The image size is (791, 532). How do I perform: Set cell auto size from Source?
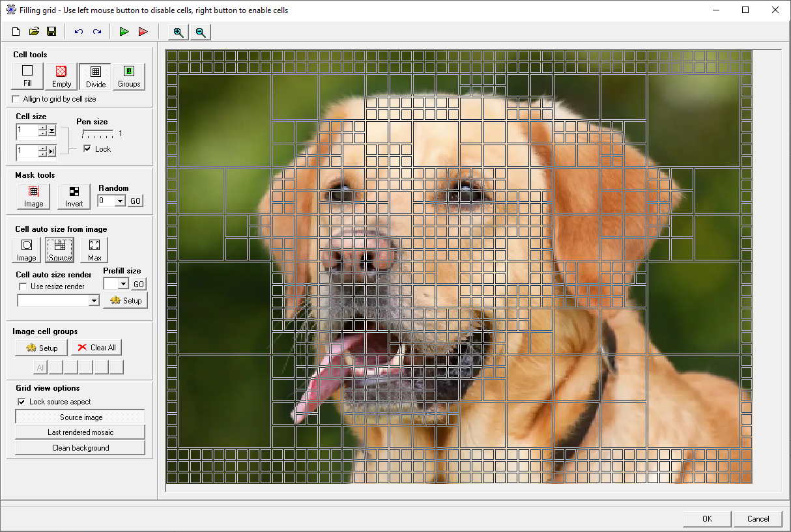59,250
